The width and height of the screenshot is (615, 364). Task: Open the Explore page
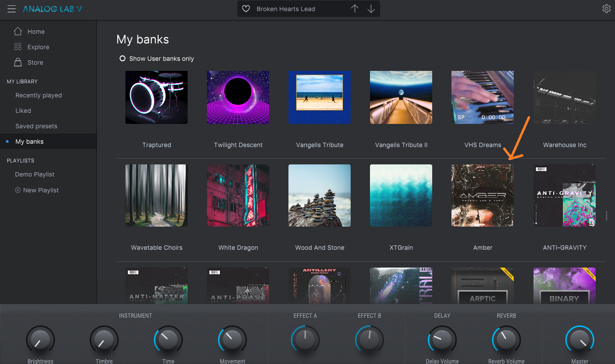38,47
